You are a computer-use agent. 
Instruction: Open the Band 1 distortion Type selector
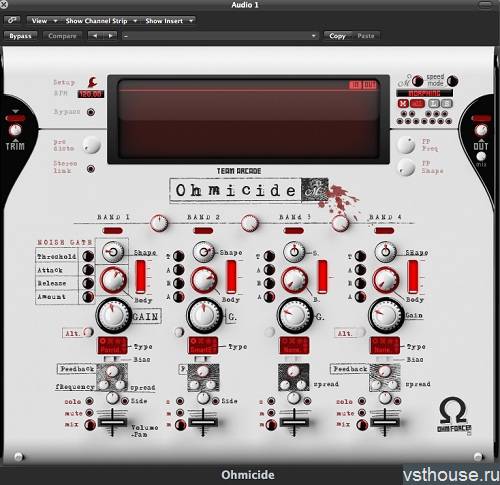click(112, 345)
